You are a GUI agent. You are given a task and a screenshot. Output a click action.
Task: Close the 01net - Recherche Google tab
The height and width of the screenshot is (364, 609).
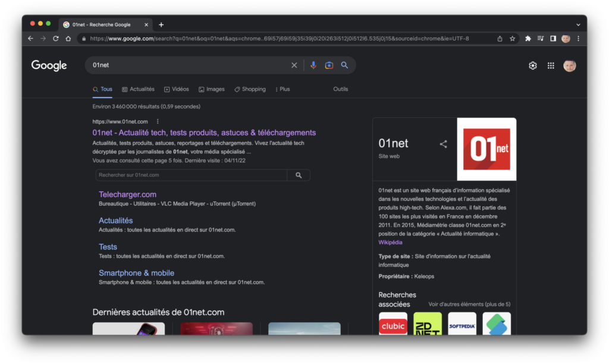point(146,24)
